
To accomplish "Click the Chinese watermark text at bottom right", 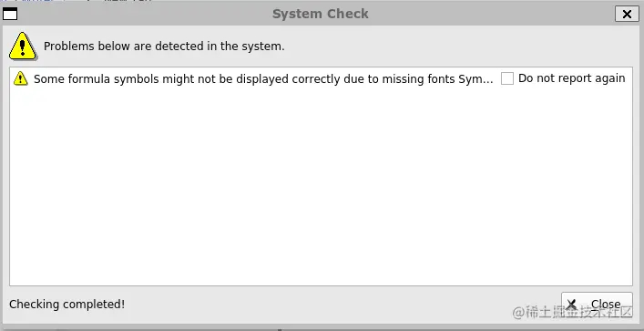I will [573, 313].
